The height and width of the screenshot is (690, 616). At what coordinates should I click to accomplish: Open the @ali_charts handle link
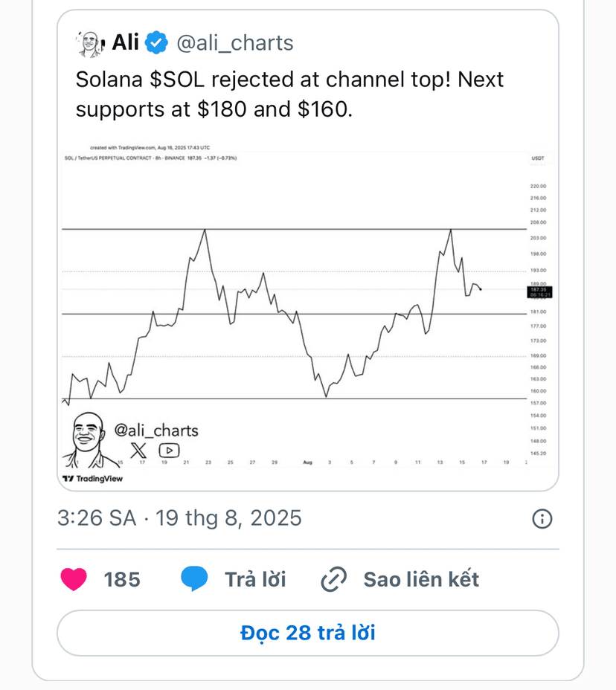click(234, 43)
